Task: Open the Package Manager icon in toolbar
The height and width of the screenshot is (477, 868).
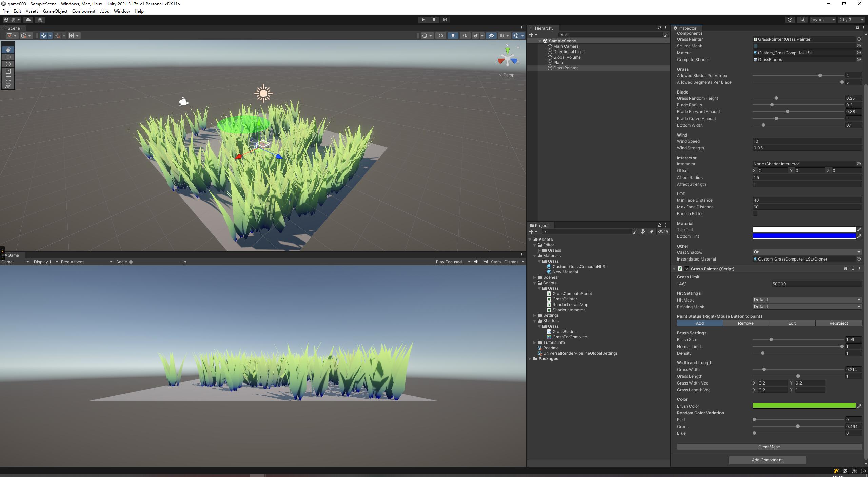Action: click(x=40, y=20)
